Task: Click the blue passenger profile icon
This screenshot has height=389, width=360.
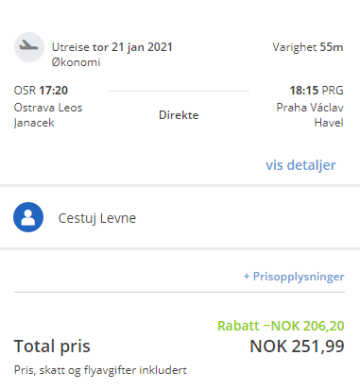Action: pos(28,217)
